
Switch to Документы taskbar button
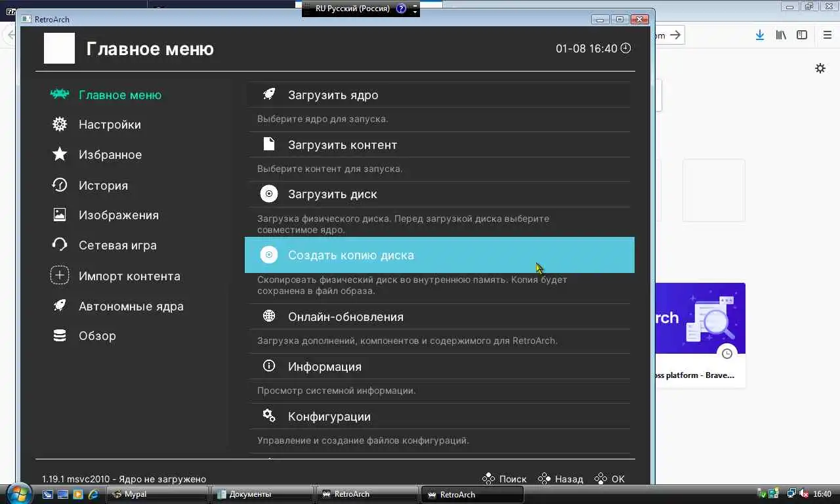point(262,494)
